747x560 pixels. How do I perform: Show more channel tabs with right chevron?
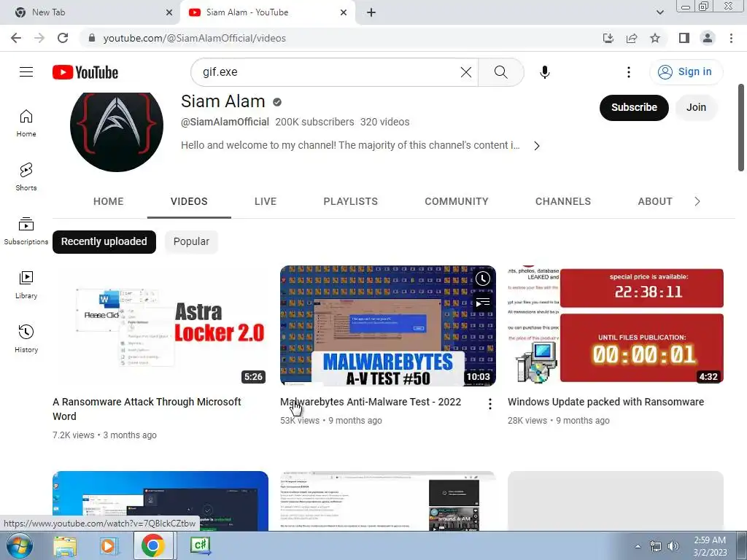pos(697,201)
